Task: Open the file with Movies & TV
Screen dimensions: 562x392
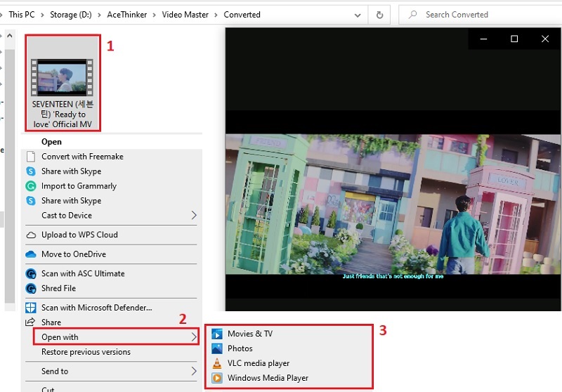Action: 289,334
